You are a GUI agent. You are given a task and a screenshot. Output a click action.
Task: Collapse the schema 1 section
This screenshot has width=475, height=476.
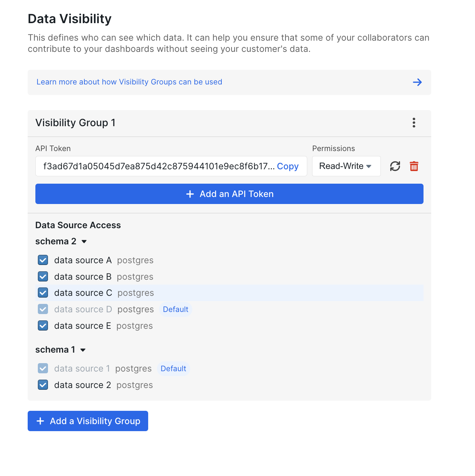point(83,349)
